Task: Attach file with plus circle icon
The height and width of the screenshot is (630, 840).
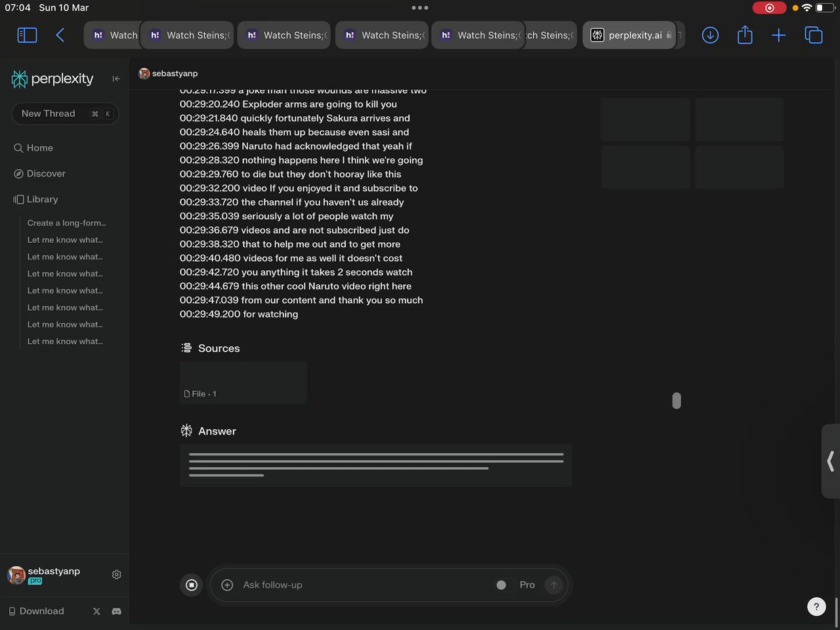Action: click(x=227, y=585)
